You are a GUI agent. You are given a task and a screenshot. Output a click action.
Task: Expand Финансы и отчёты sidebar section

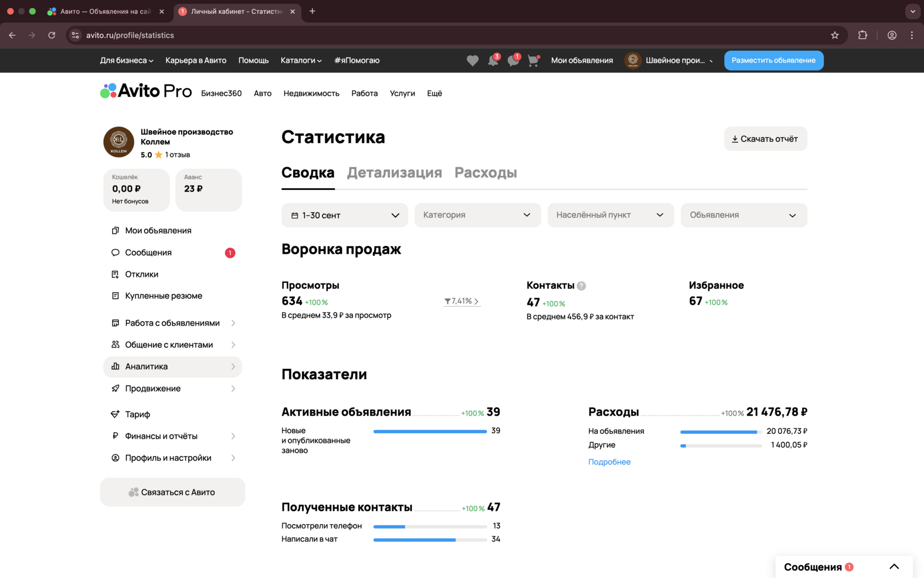coord(173,436)
